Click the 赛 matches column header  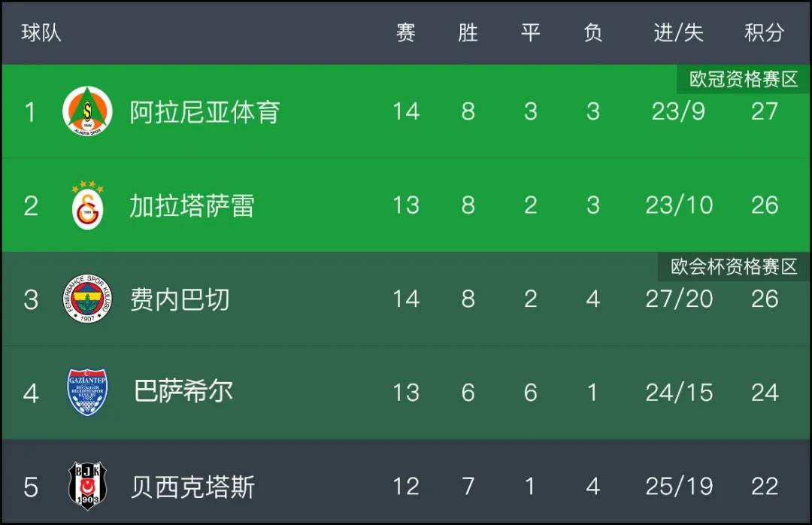pyautogui.click(x=405, y=32)
